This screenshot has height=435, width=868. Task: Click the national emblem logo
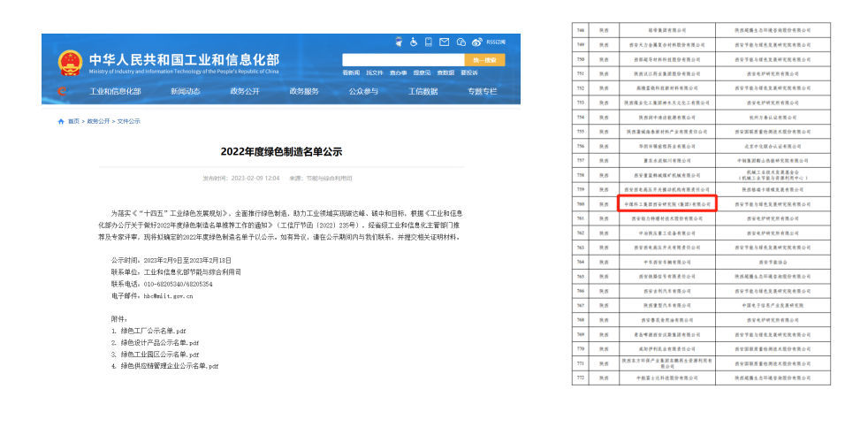(70, 63)
